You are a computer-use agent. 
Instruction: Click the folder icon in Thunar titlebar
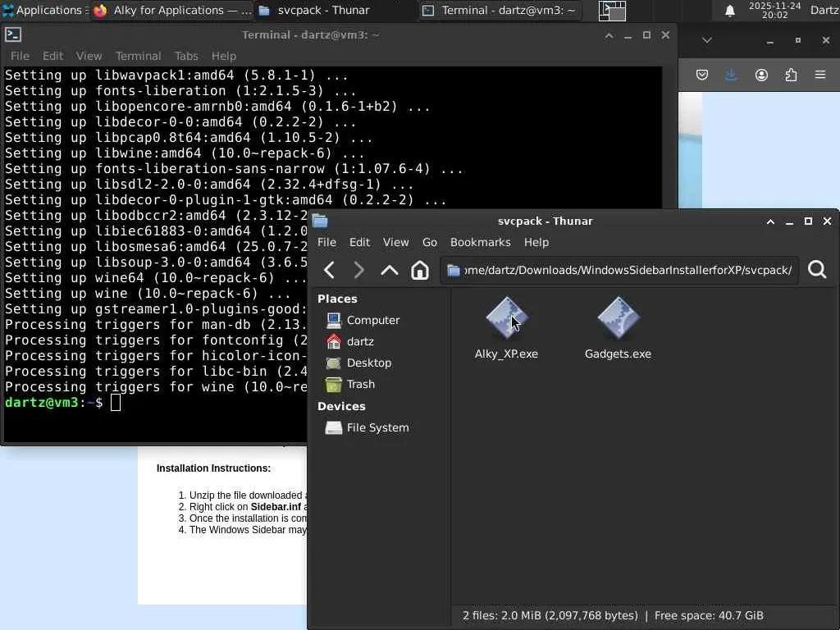tap(320, 221)
